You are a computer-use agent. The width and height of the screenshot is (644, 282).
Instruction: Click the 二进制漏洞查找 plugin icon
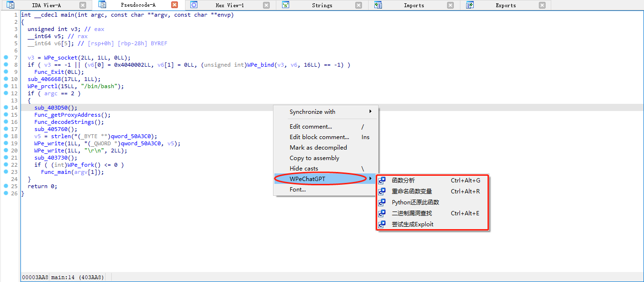click(x=382, y=213)
